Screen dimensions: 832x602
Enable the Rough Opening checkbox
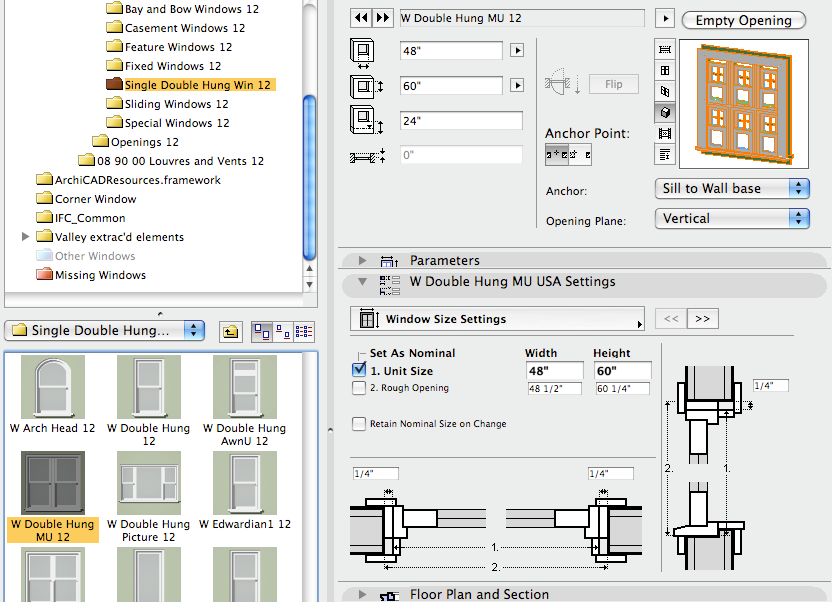tap(359, 389)
